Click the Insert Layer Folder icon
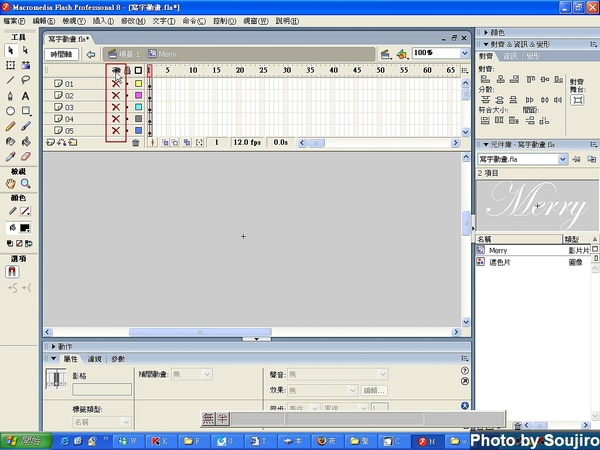This screenshot has height=450, width=600. [73, 143]
